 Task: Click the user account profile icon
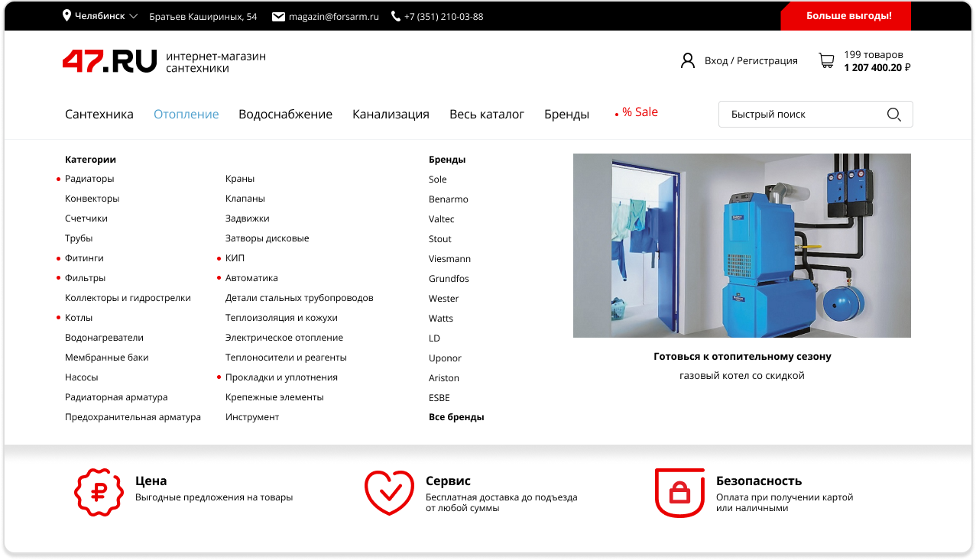pos(687,60)
